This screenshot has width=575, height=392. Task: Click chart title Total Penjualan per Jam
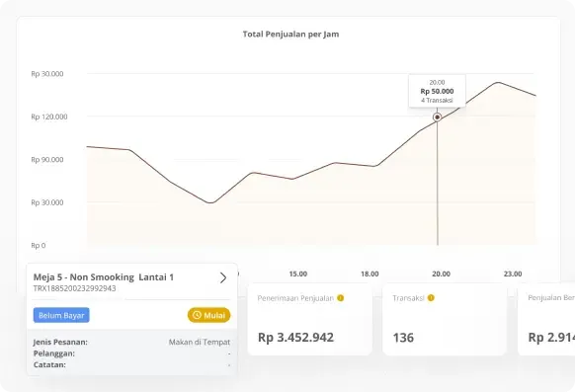(290, 35)
